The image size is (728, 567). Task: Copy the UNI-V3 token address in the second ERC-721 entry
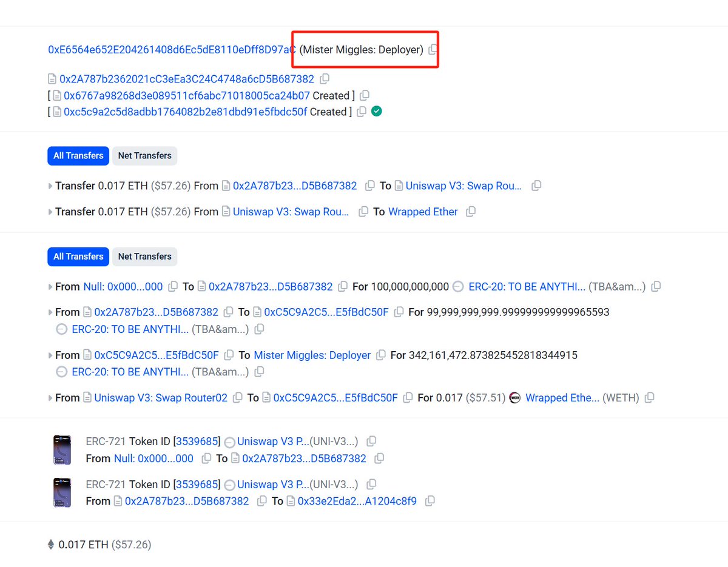click(371, 485)
